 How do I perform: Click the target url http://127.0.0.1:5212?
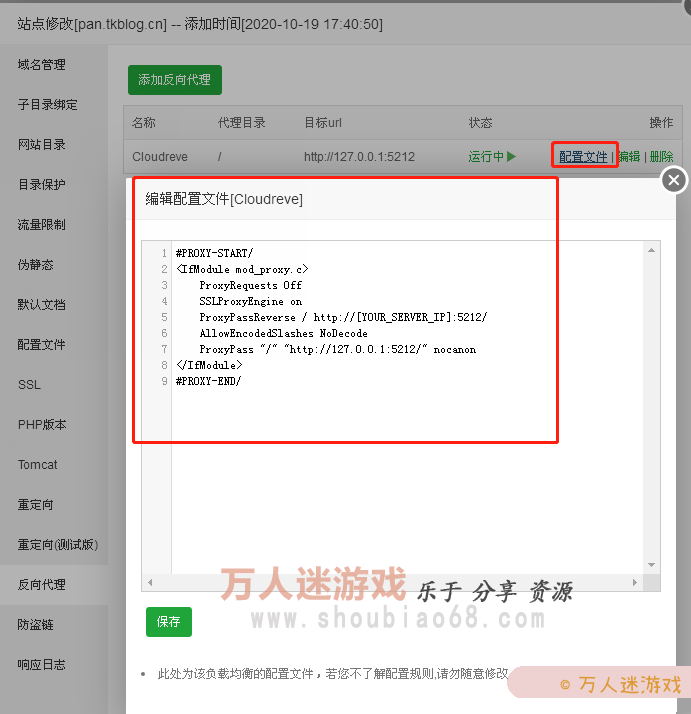point(359,157)
